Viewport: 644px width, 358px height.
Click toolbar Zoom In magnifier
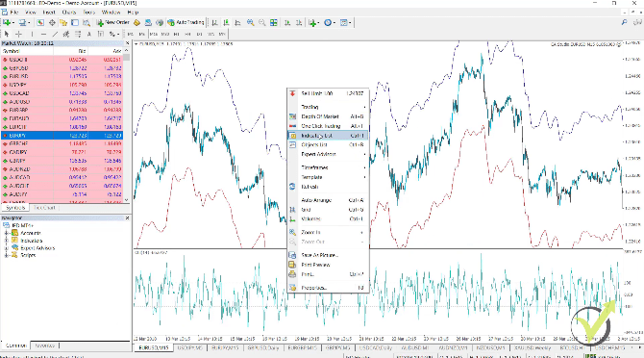tap(250, 22)
